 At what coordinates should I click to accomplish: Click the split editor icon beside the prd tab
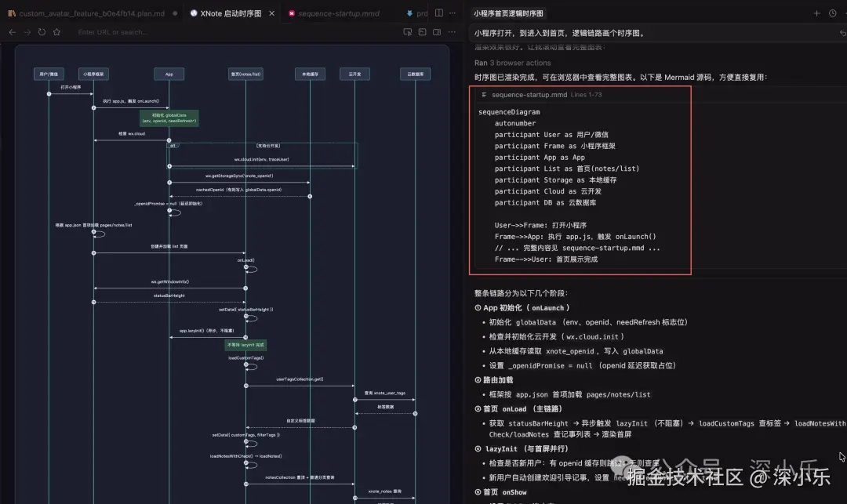pos(438,13)
